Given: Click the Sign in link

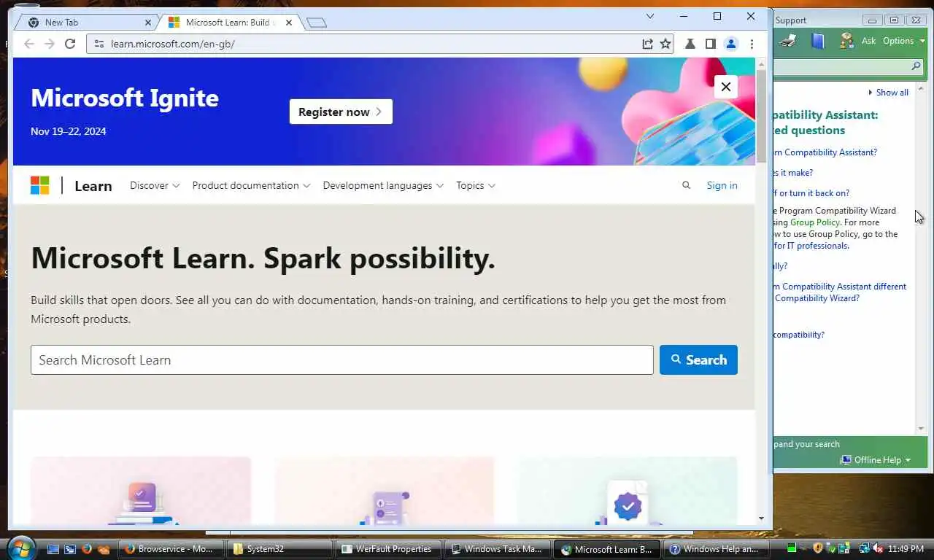Looking at the screenshot, I should pos(722,185).
